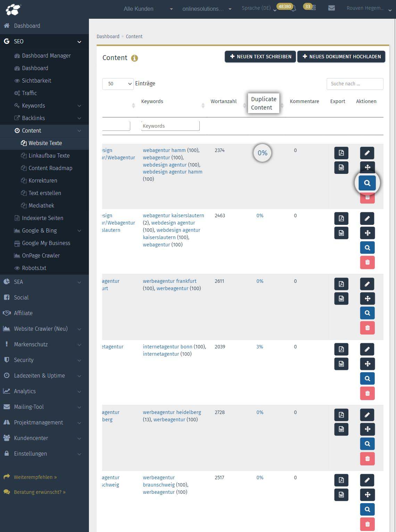396x532 pixels.
Task: Open magnifier preview for webagentur hamm row
Action: pos(367,183)
